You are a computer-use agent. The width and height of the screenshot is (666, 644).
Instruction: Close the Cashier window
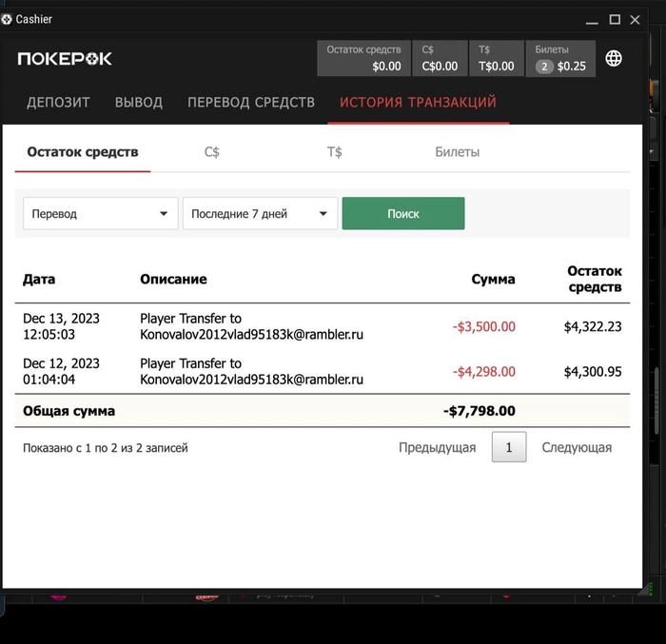[635, 20]
